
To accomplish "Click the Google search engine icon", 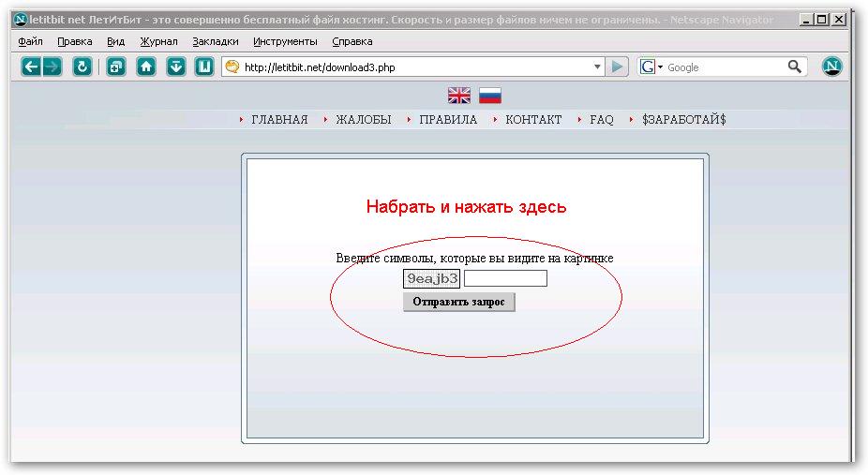I will [647, 67].
